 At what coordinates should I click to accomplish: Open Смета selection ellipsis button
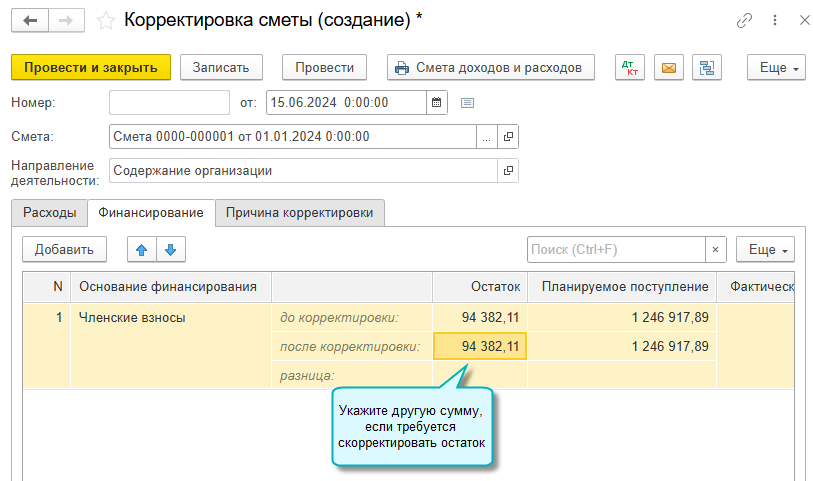click(x=485, y=137)
